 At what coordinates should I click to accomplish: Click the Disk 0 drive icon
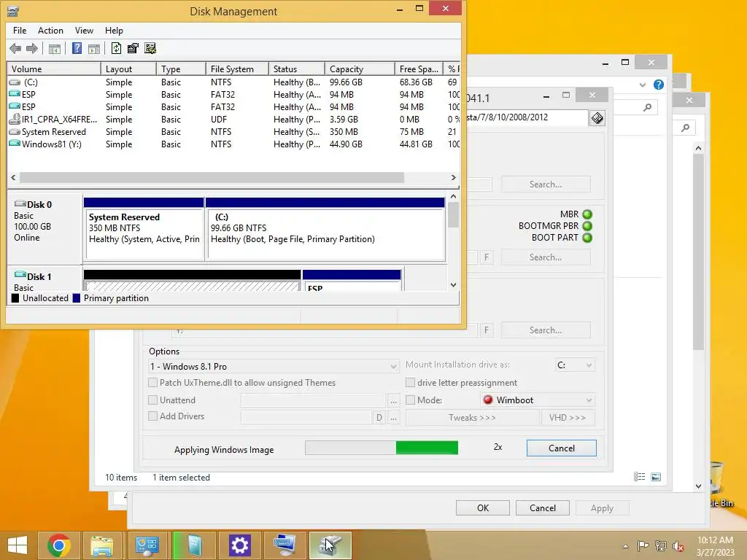20,204
